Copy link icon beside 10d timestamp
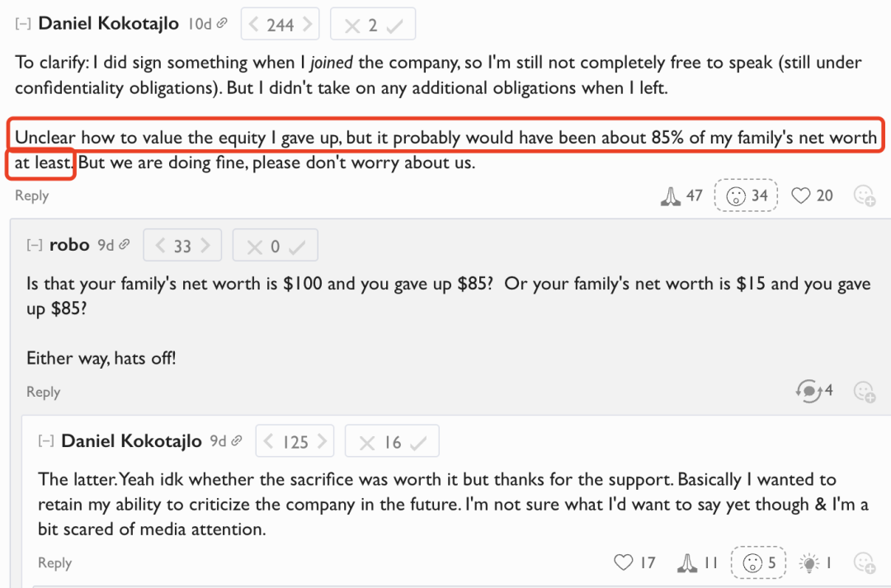891x588 pixels. click(x=223, y=23)
